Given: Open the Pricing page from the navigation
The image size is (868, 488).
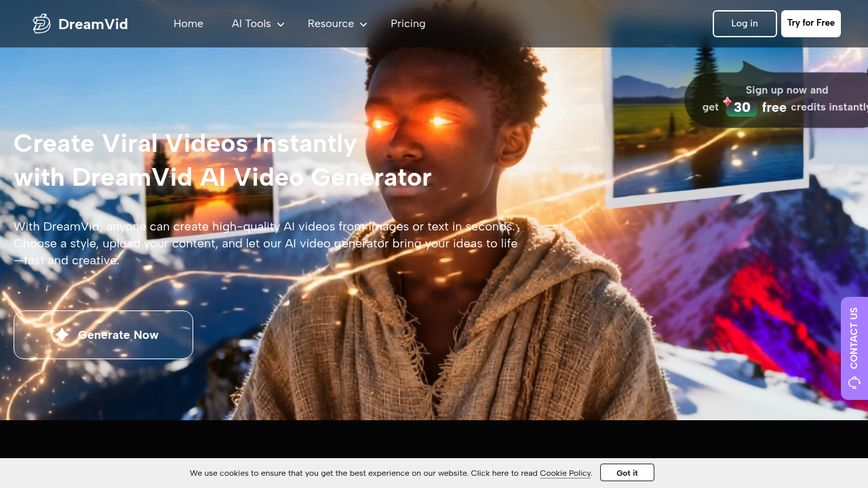Looking at the screenshot, I should 408,24.
